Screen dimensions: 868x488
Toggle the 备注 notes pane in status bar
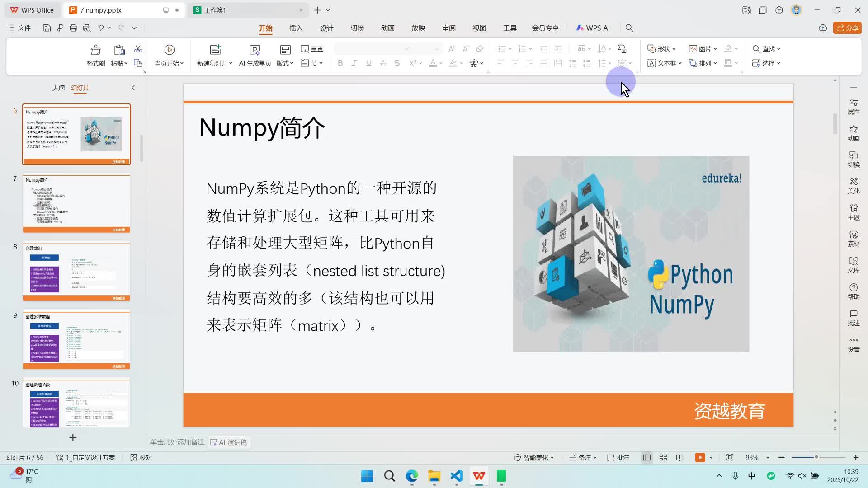coord(583,458)
